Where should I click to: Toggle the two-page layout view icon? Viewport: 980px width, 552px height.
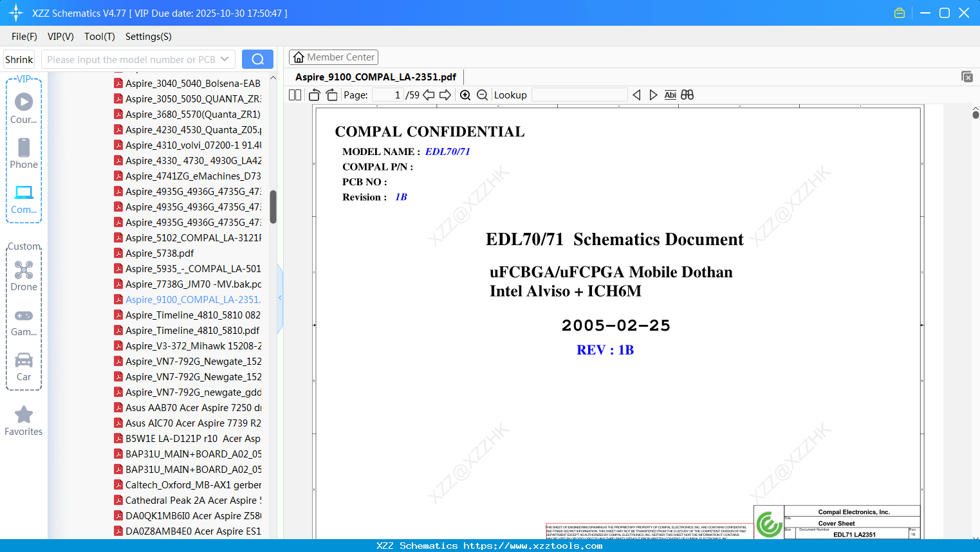pos(295,95)
